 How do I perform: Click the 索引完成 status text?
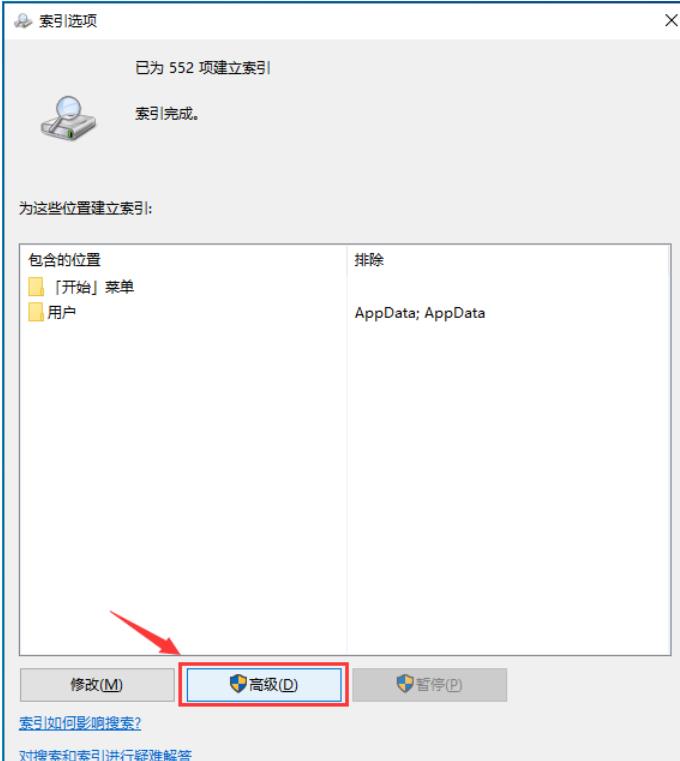[x=166, y=114]
